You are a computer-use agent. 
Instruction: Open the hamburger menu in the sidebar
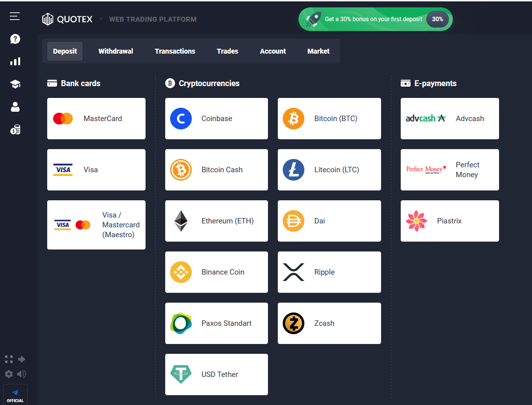15,16
